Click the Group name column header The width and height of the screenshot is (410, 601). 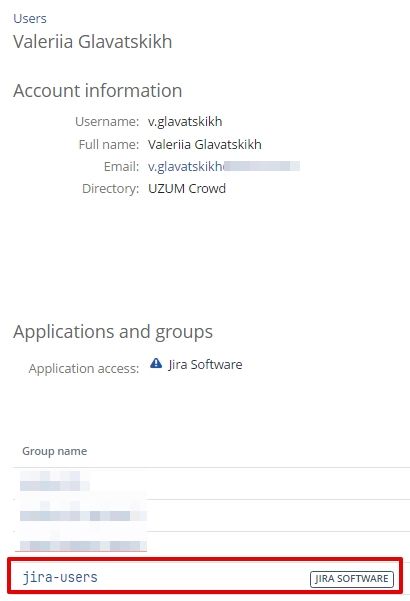click(x=54, y=451)
